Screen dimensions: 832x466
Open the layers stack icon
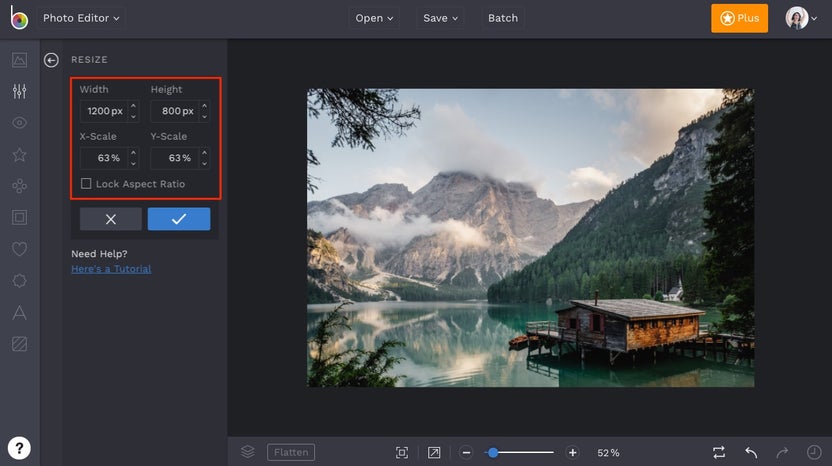pyautogui.click(x=248, y=452)
